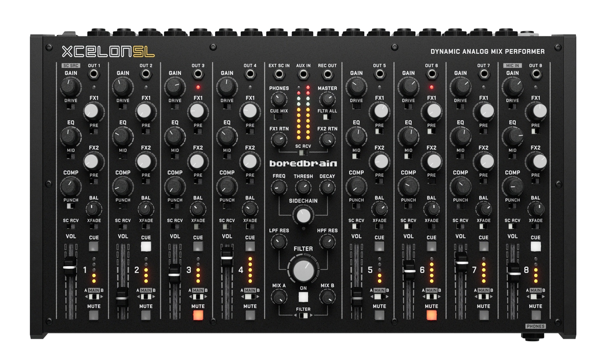The image size is (607, 364).
Task: Click the DYNAMIC ANALOG MIX PERFORMER text
Action: 487,52
